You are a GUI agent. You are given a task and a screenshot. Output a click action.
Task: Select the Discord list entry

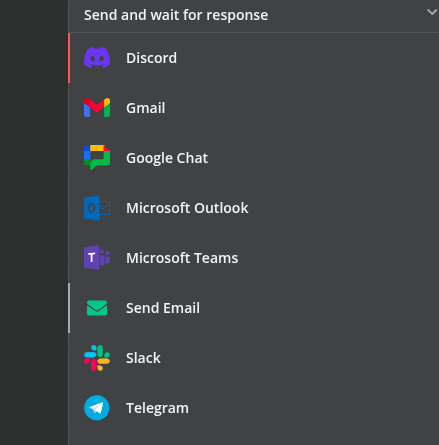[x=254, y=58]
